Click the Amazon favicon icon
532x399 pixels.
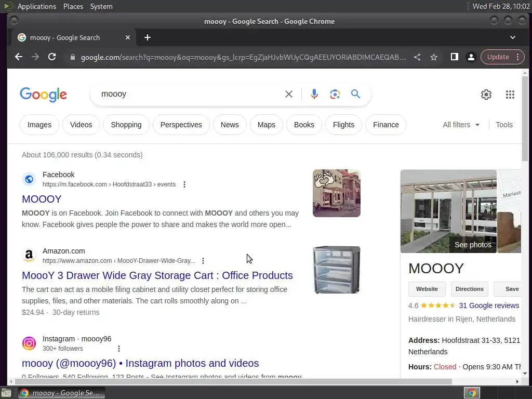(x=29, y=256)
